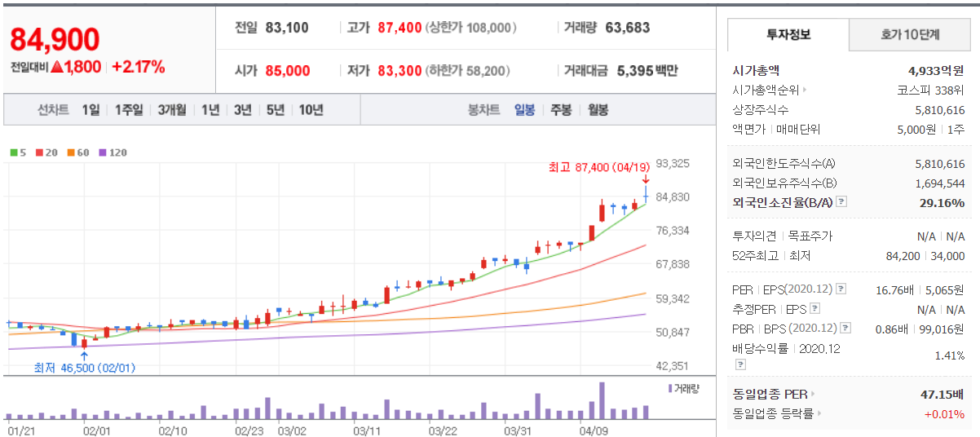
Task: Click red 20-day moving average legend swatch
Action: 40,152
